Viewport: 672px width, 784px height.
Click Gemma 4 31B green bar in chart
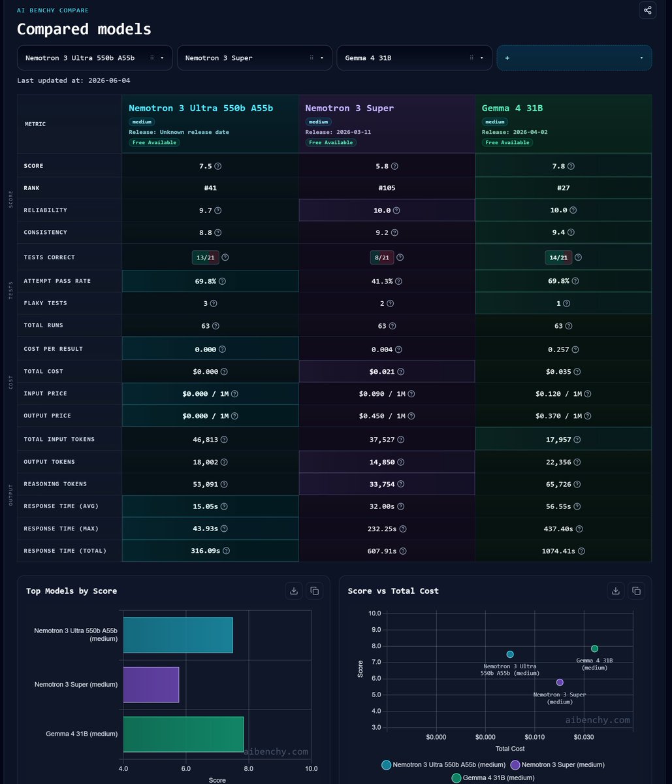(x=184, y=734)
